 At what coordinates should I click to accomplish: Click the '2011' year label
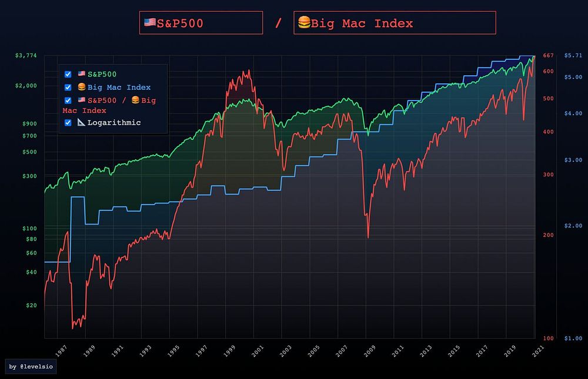point(398,351)
